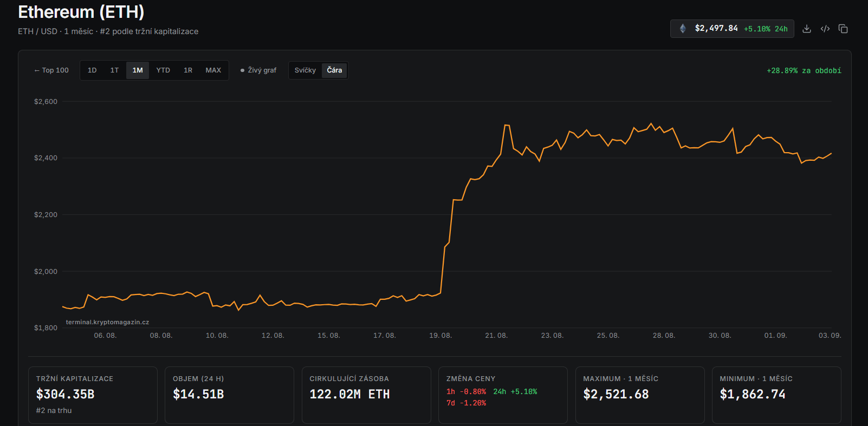The height and width of the screenshot is (426, 868).
Task: Click the terminal.kryptomagazin.cz source link
Action: [107, 322]
